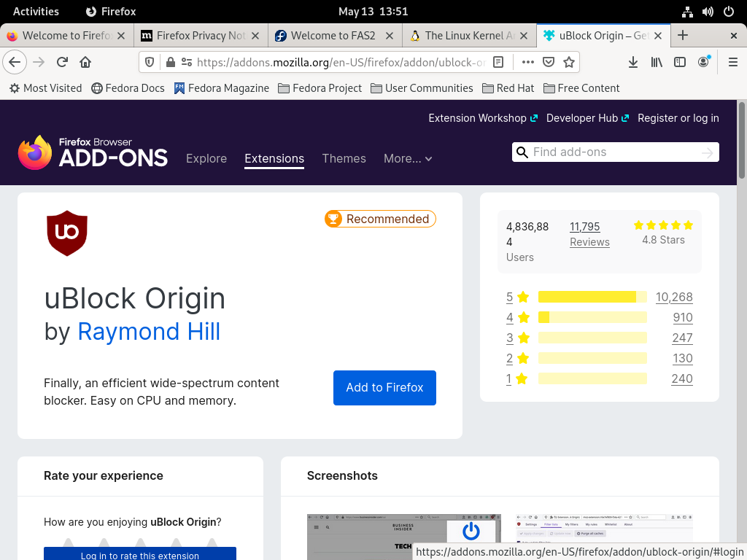Viewport: 747px width, 560px height.
Task: Open clock showing May 13 13:51
Action: pyautogui.click(x=373, y=12)
